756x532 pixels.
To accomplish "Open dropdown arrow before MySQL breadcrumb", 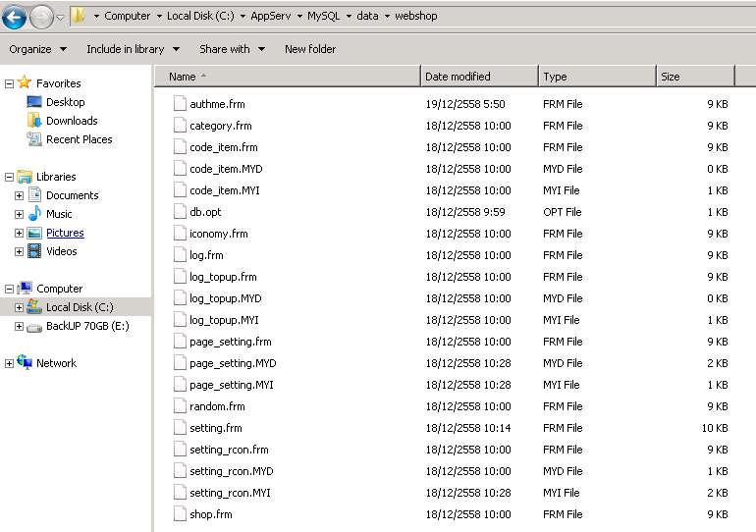I will pos(299,17).
